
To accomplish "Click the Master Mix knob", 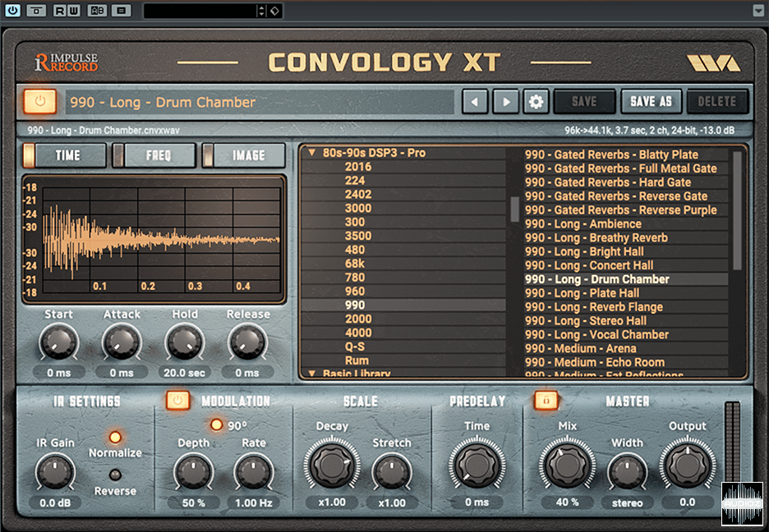I will 567,463.
